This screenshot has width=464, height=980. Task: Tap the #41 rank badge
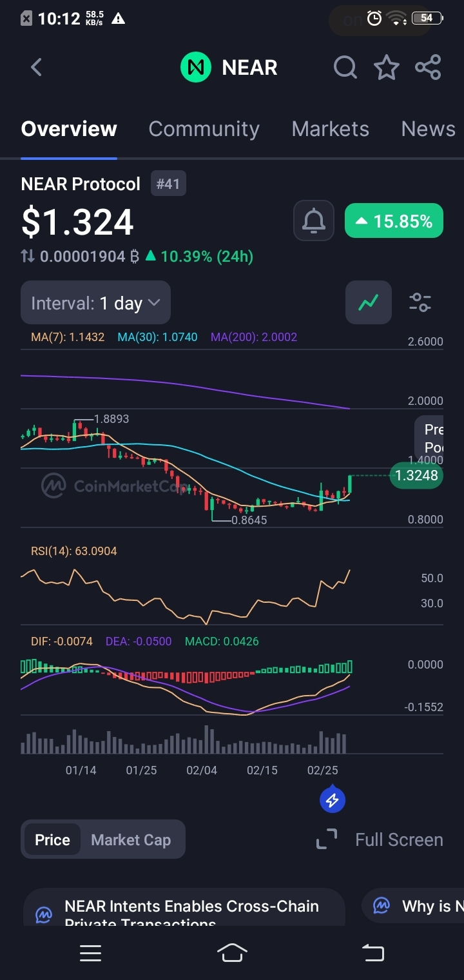pos(168,184)
